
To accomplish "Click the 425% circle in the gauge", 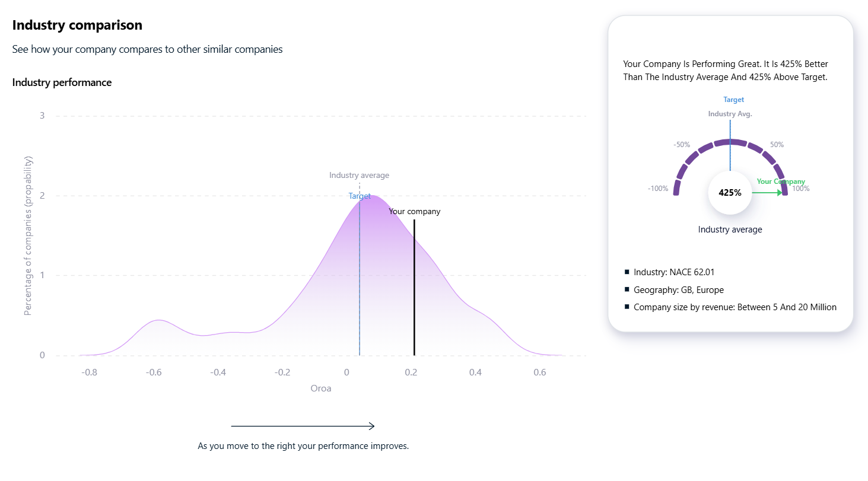I will tap(730, 193).
